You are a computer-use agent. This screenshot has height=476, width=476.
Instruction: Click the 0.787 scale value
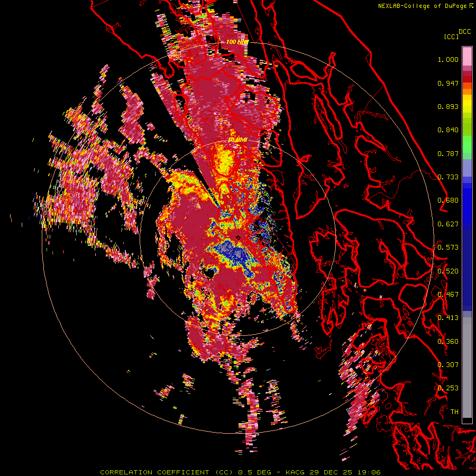(x=448, y=153)
